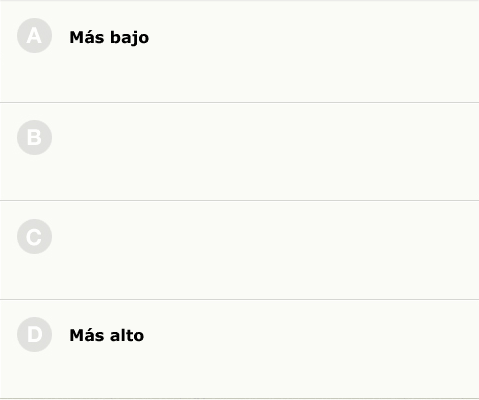Image resolution: width=479 pixels, height=400 pixels.
Task: Click the gray circle D icon
Action: tap(34, 334)
